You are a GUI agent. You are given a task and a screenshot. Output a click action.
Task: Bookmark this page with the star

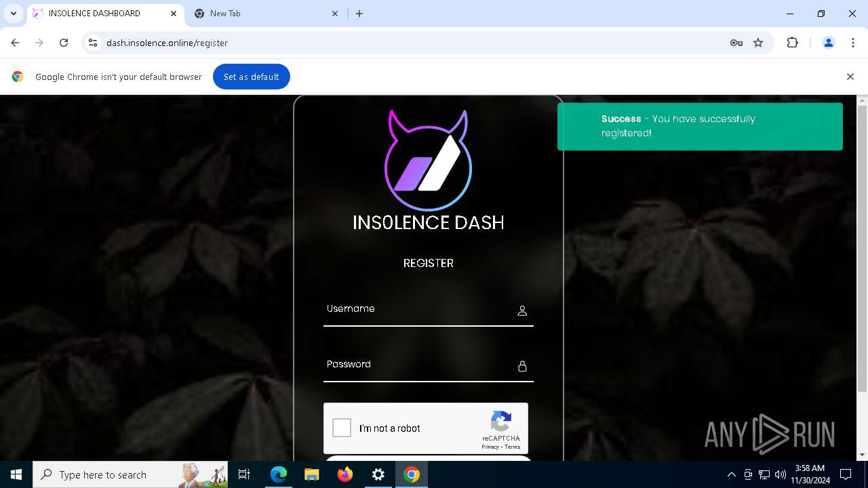[x=758, y=43]
